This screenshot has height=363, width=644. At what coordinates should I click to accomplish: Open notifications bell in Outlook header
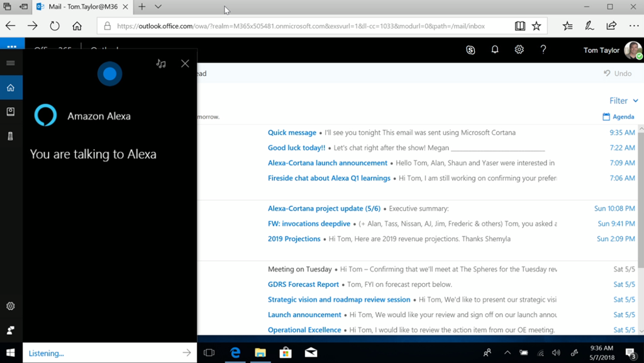495,50
